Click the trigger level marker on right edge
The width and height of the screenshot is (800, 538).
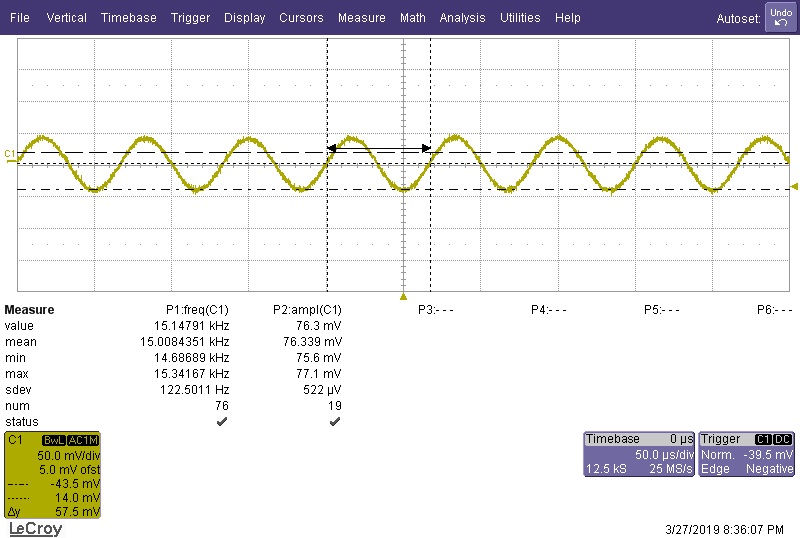(x=794, y=186)
